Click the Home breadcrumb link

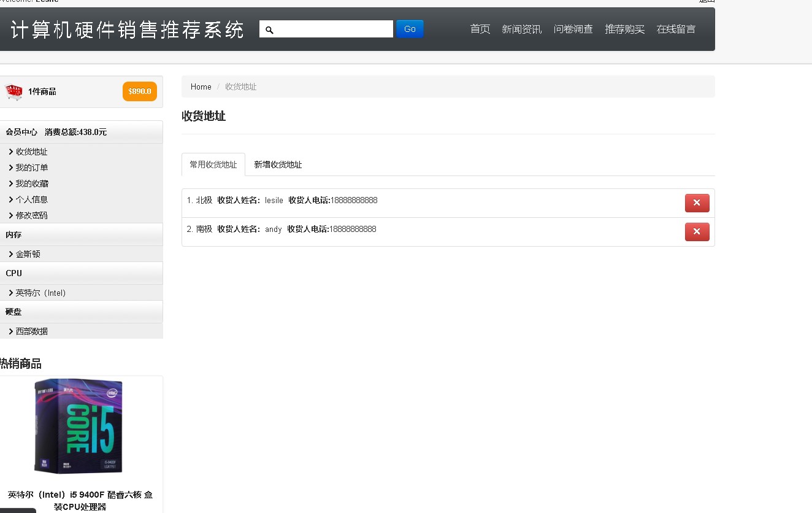click(201, 87)
